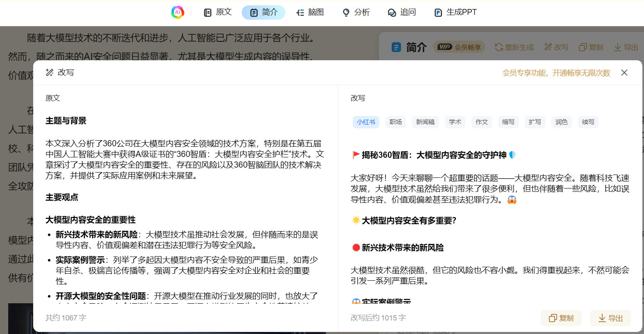
Task: Click 复制 in the background 简介 panel
Action: pos(591,48)
